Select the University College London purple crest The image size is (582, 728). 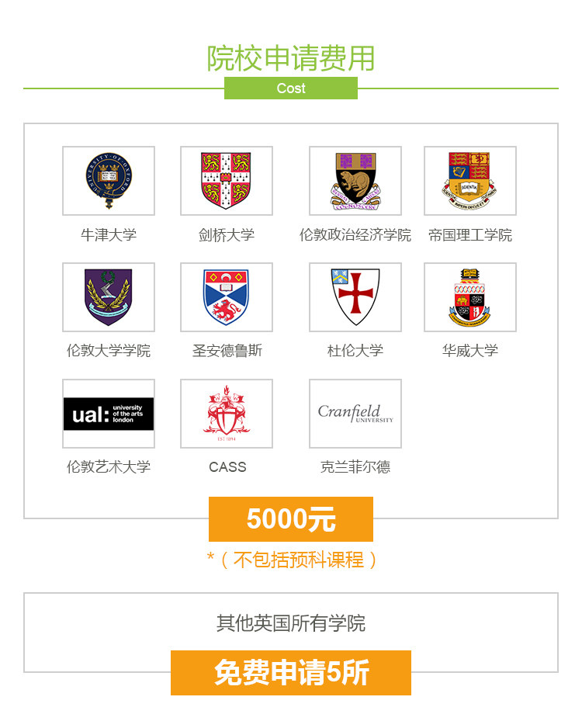pyautogui.click(x=109, y=297)
